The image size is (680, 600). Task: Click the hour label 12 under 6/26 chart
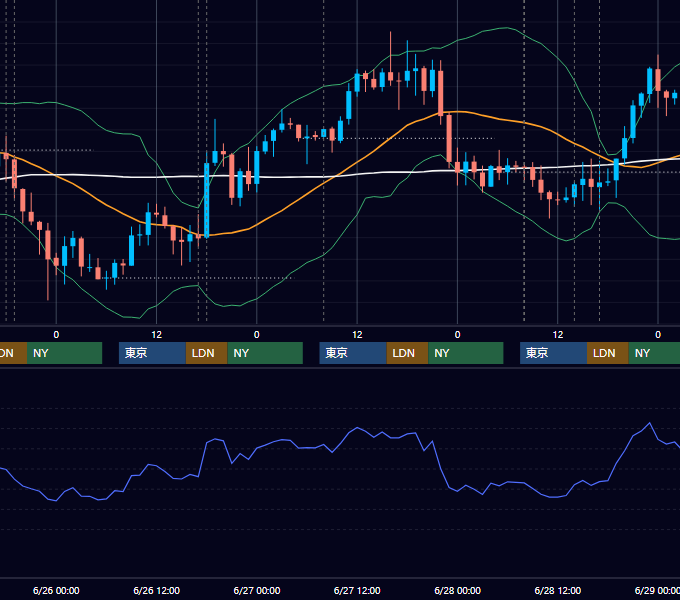(157, 335)
